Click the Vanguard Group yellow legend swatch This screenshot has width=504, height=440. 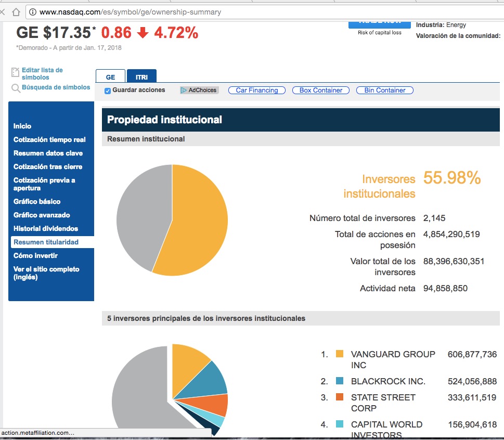pos(340,354)
